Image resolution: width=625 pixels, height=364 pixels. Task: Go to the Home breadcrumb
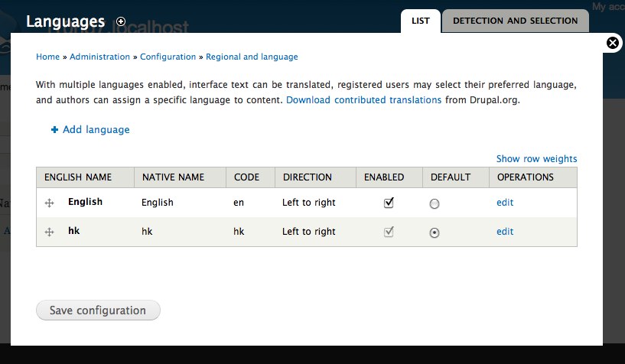click(x=47, y=57)
